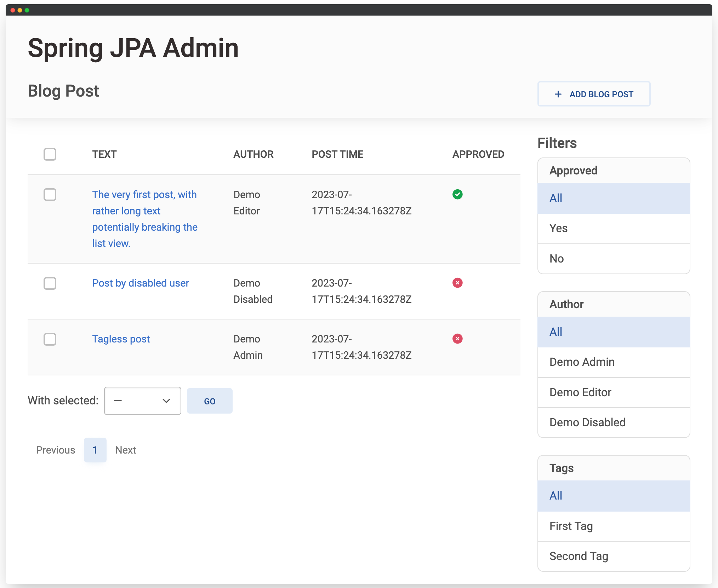The height and width of the screenshot is (588, 718).
Task: Check the box for 'Post by disabled user' row
Action: [x=50, y=283]
